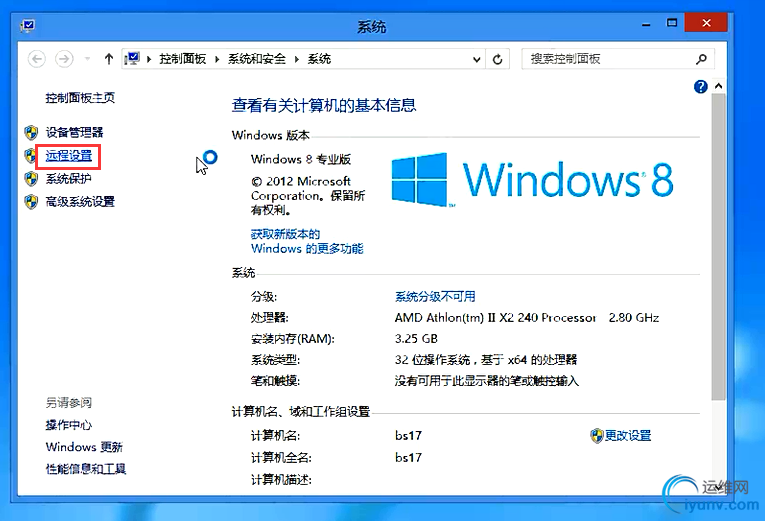The width and height of the screenshot is (765, 521).
Task: Open help with blue question mark
Action: tap(701, 87)
